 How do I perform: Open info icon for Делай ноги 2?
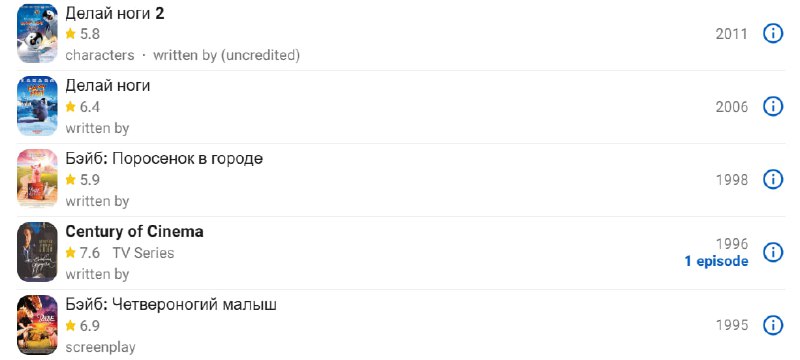[x=772, y=34]
